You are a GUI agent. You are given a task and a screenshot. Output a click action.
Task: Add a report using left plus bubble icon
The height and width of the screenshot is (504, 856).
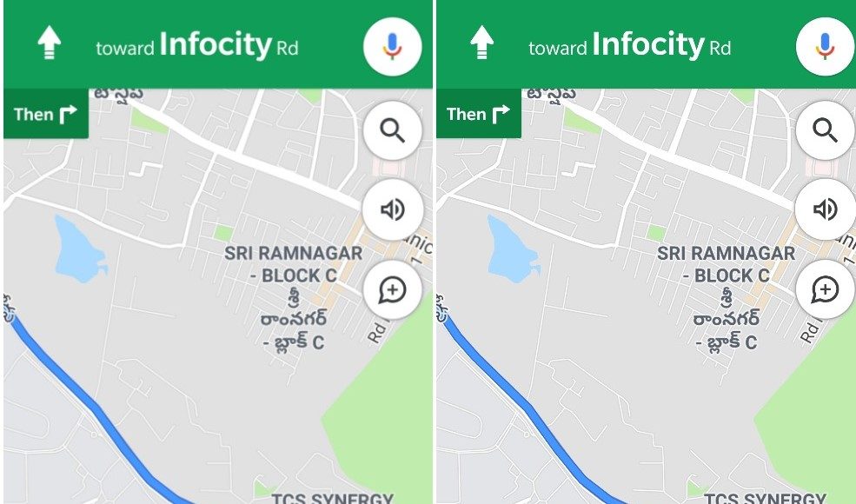(393, 289)
